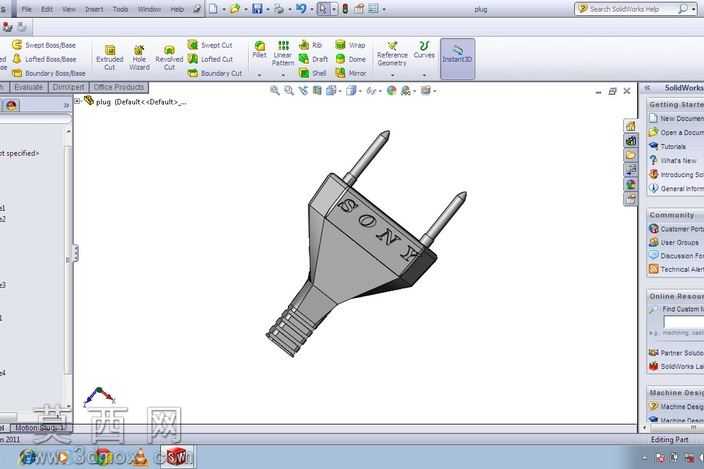The width and height of the screenshot is (704, 469).
Task: Open the Design Library task pane tab
Action: (x=630, y=140)
